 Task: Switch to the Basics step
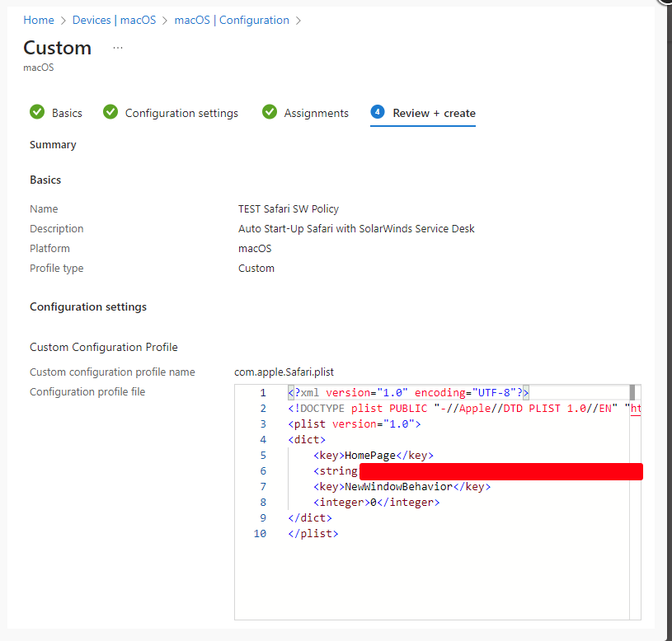pos(67,113)
